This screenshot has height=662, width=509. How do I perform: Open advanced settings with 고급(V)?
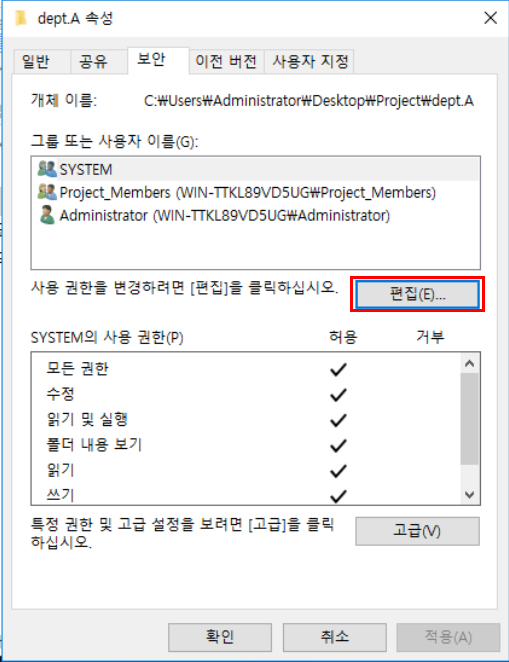[x=417, y=531]
